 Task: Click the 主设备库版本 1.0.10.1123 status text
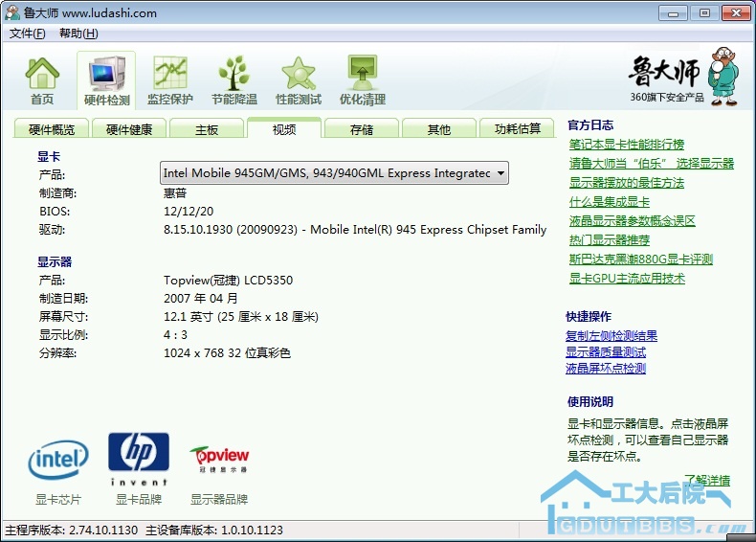[214, 530]
